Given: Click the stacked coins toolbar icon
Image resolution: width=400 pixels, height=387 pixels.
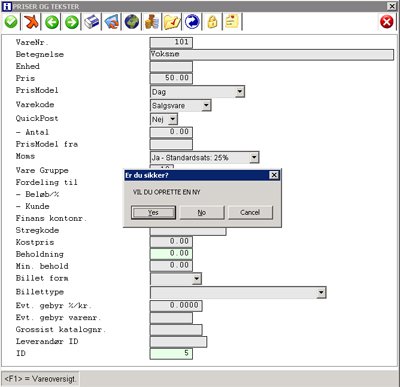Looking at the screenshot, I should (152, 22).
